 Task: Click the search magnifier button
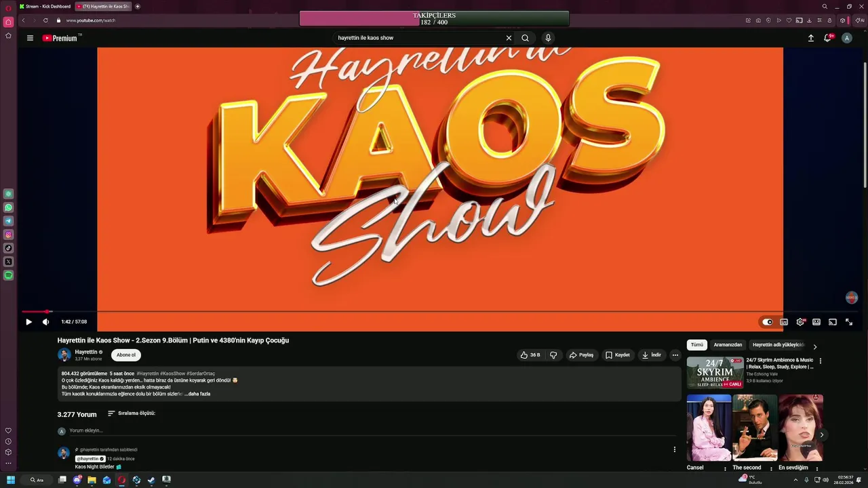(525, 38)
